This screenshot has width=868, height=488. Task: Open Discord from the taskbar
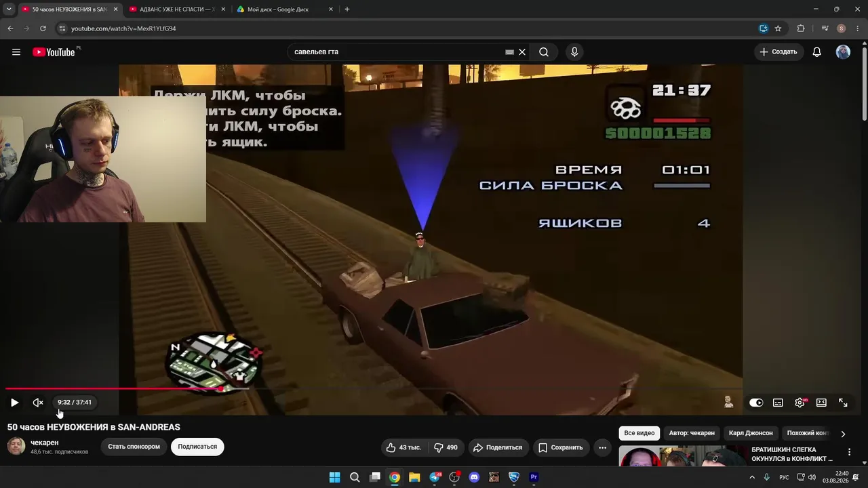point(474,477)
